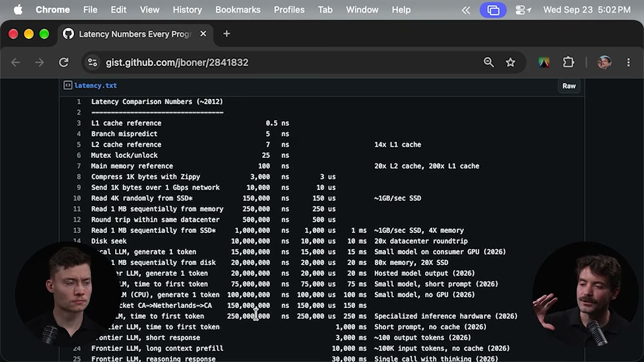Open a new tab with plus button

pos(226,34)
